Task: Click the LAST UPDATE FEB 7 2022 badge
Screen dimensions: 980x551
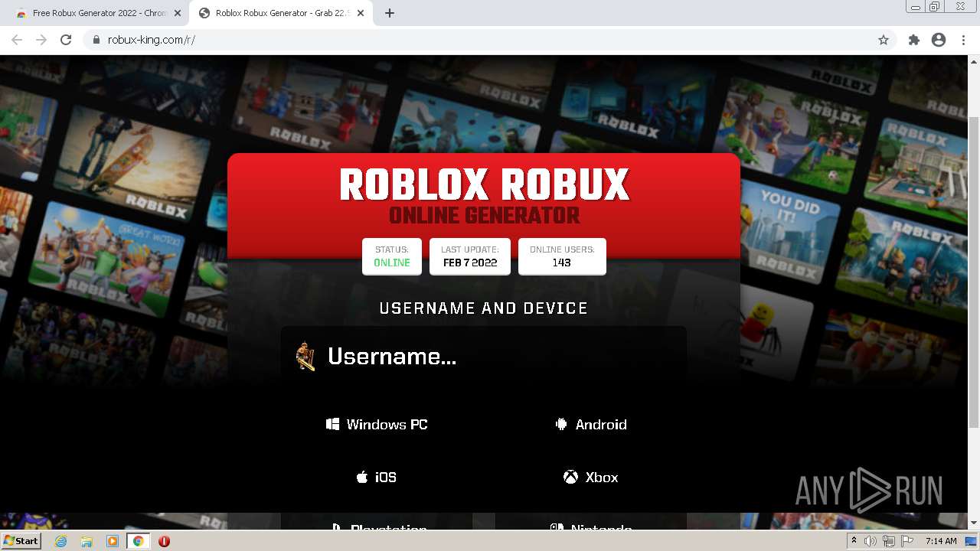Action: point(470,256)
